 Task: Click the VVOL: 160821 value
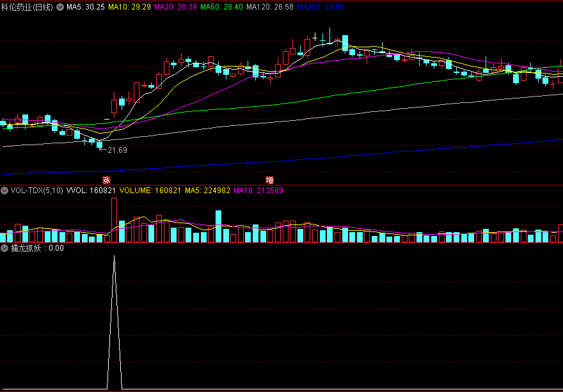tap(90, 191)
